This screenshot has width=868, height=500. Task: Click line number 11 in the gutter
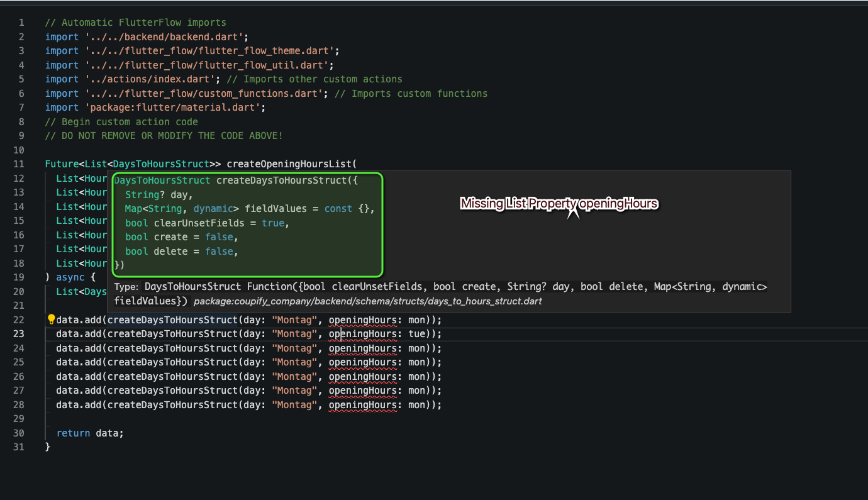tap(18, 164)
